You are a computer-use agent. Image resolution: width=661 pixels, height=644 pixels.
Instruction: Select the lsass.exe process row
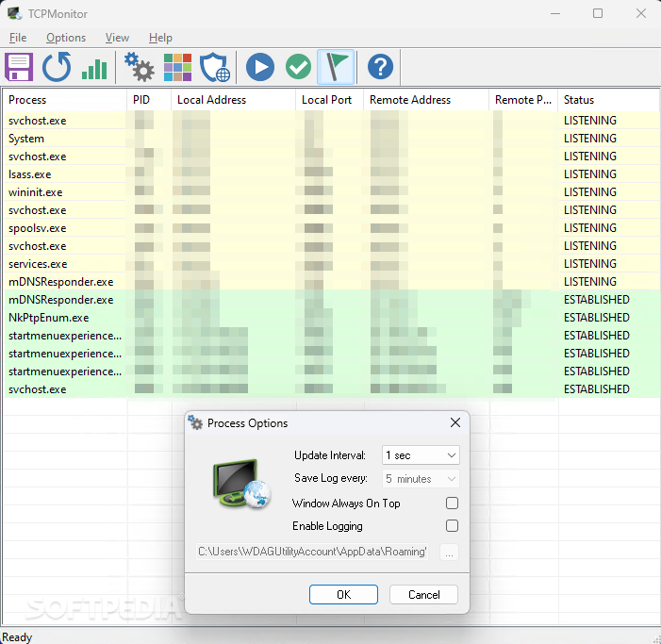(331, 174)
